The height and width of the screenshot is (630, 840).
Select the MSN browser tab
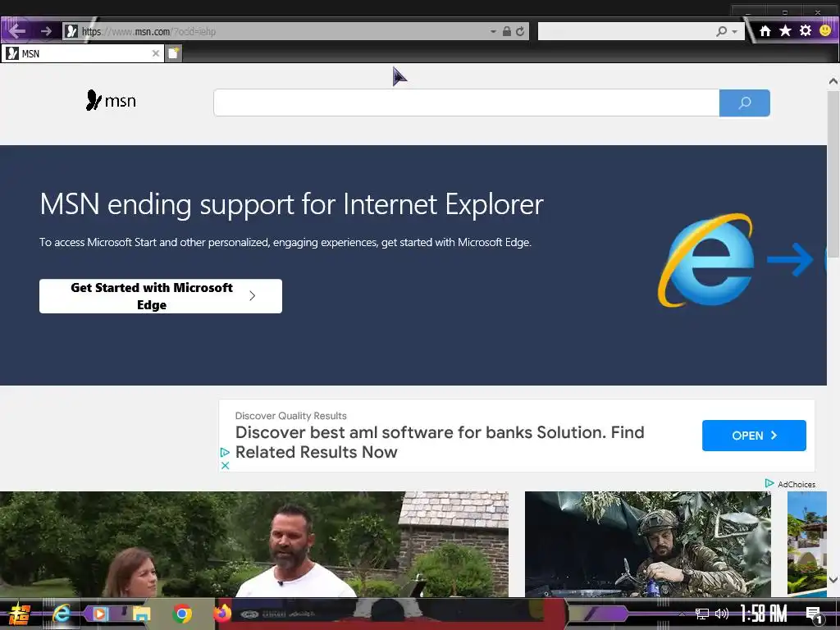click(83, 53)
